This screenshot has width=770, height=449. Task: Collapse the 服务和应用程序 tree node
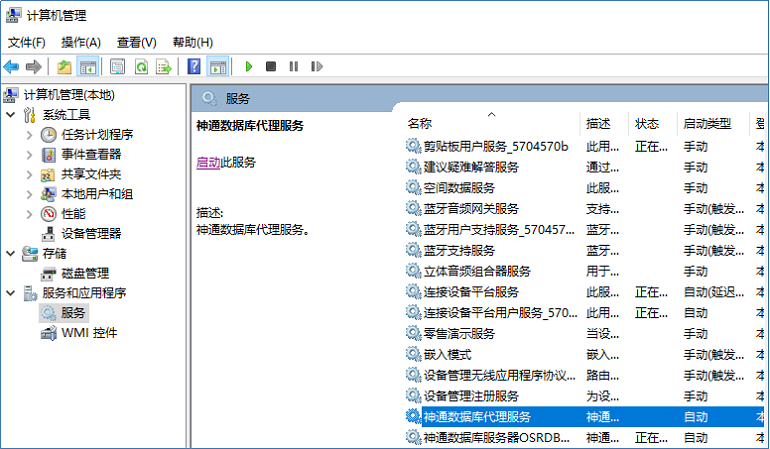click(x=11, y=293)
